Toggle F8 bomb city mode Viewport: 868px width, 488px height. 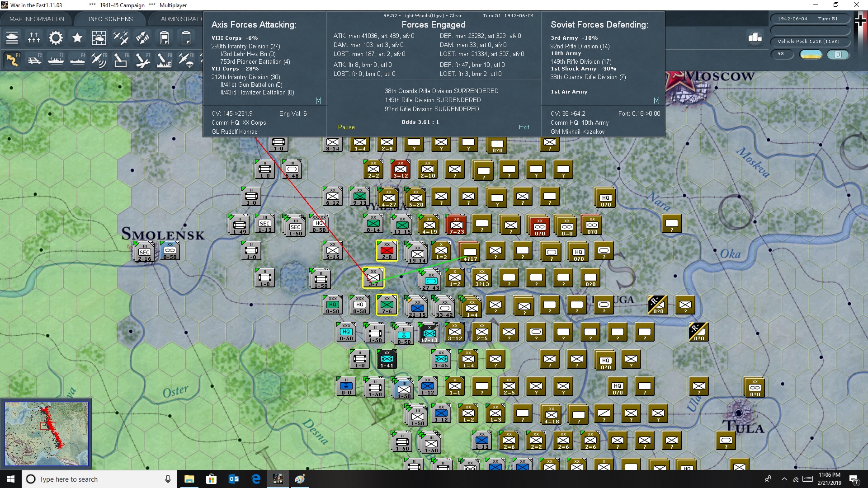pyautogui.click(x=164, y=60)
